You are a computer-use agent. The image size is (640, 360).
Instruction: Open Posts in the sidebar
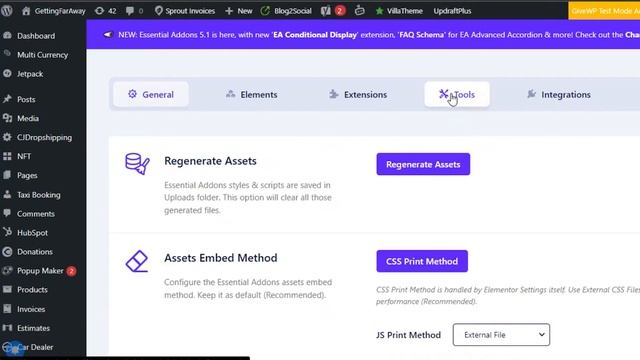click(26, 99)
